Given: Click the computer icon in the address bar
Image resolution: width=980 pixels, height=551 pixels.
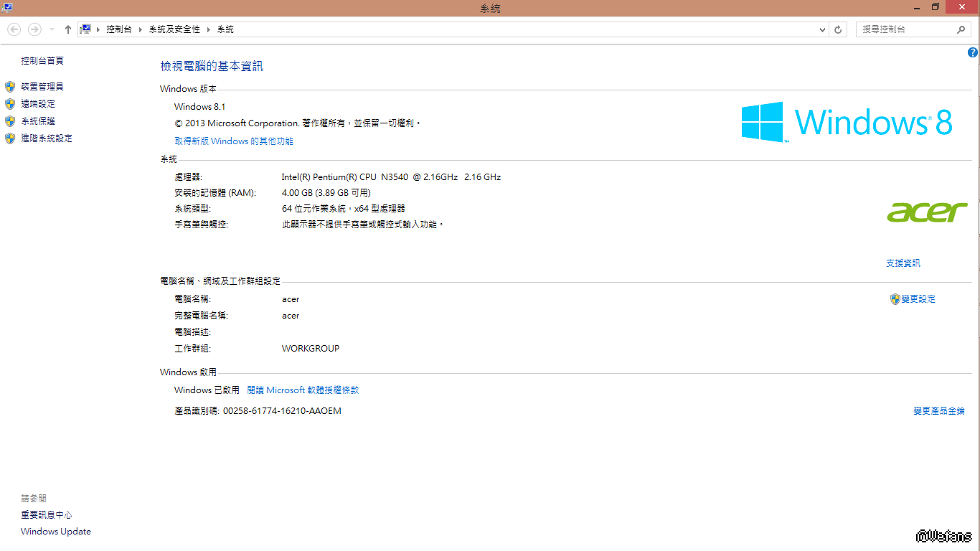Looking at the screenshot, I should point(85,29).
